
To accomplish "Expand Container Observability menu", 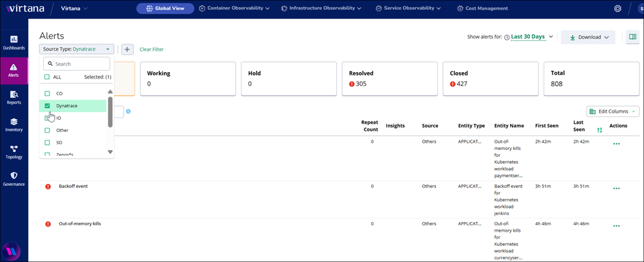I will pos(234,8).
